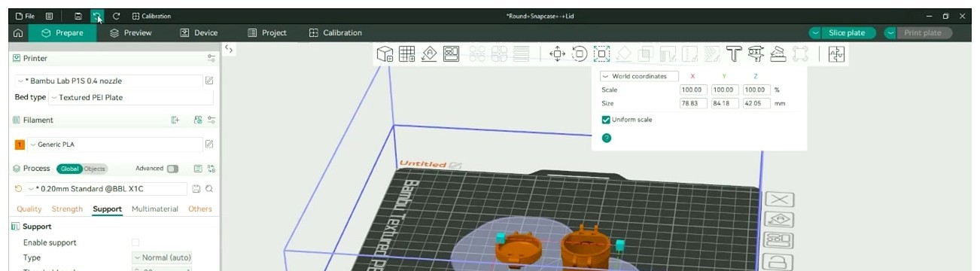Click the Split to objects icon
The image size is (980, 271).
477,53
